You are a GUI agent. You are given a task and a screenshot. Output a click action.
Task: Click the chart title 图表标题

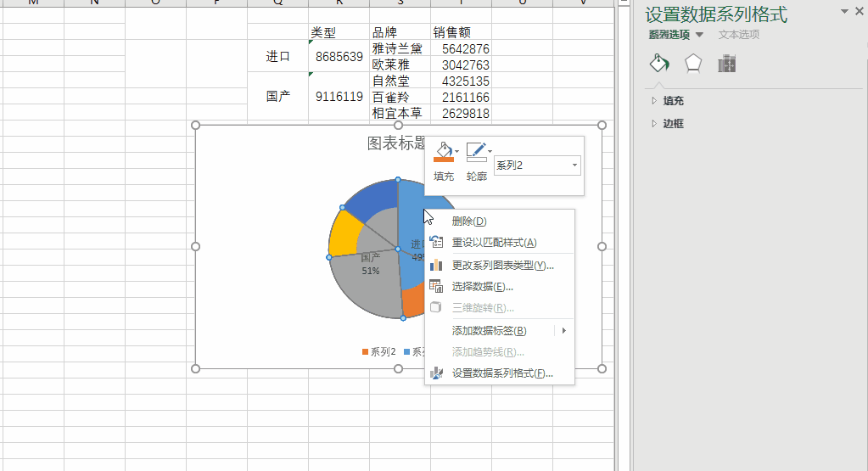point(396,143)
